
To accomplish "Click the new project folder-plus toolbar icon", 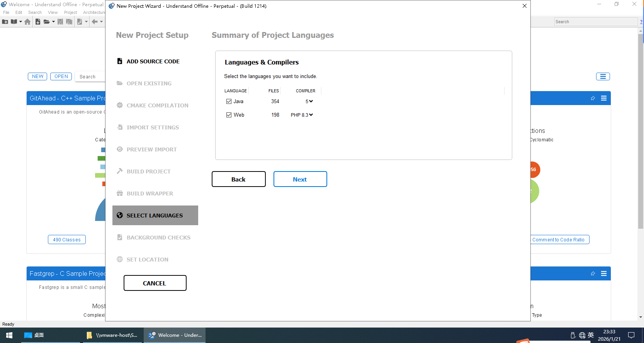I will coord(5,22).
